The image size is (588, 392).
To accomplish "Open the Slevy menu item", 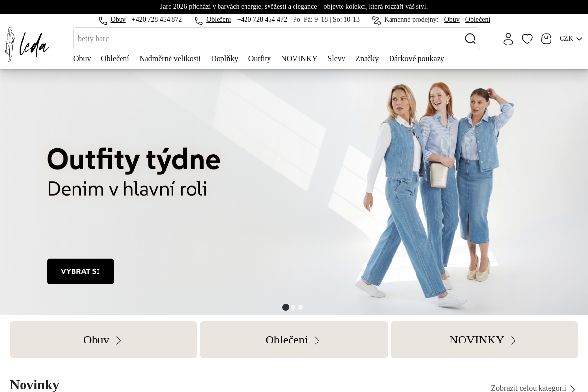I will coord(336,59).
